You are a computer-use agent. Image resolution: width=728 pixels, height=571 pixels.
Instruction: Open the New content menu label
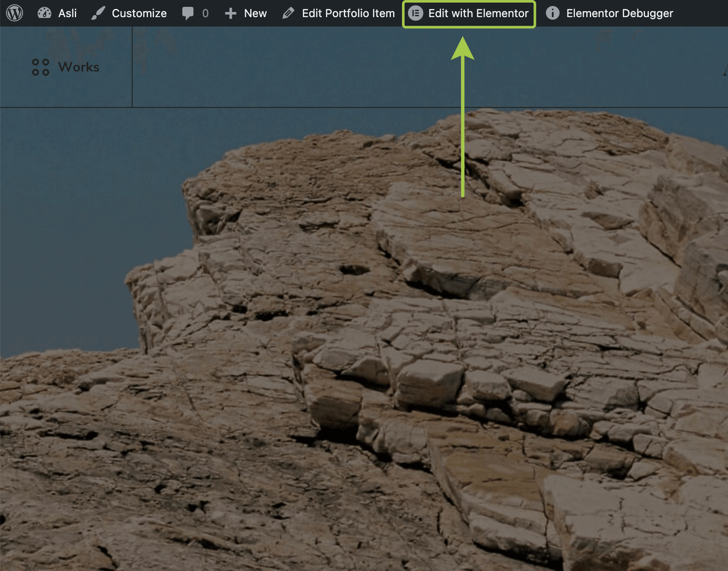pyautogui.click(x=255, y=13)
